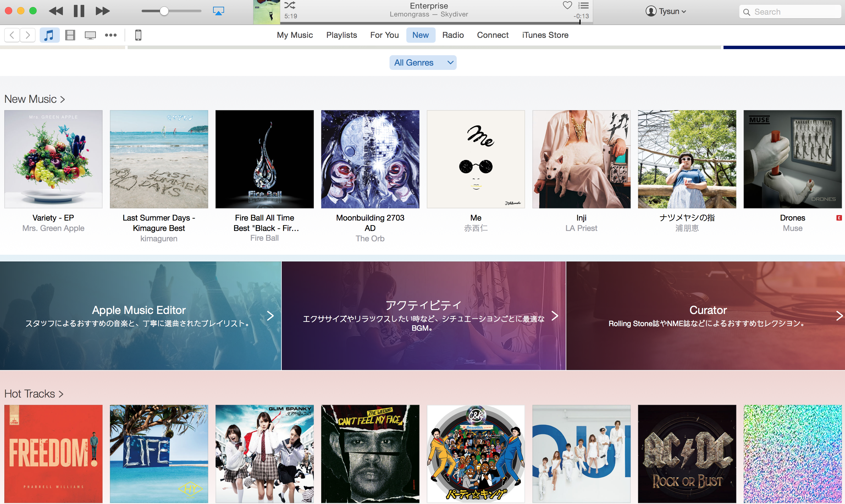Expand the All Genres dropdown
The image size is (845, 504).
point(423,63)
